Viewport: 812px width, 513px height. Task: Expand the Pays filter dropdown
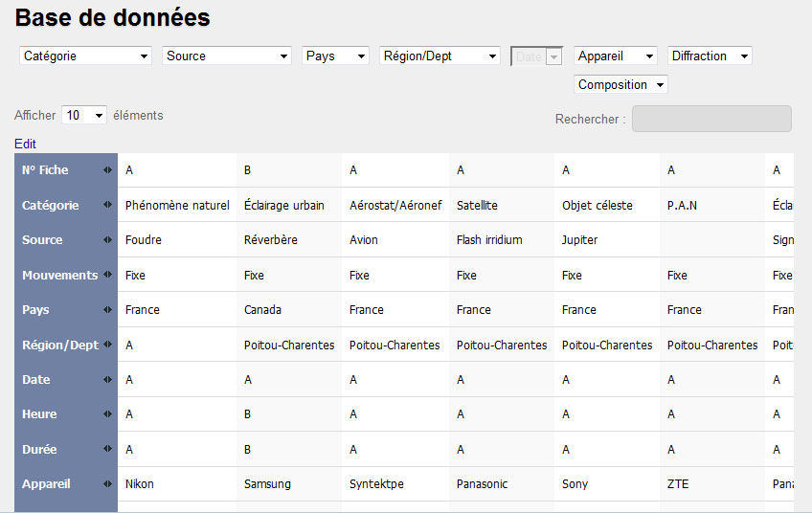pos(335,56)
